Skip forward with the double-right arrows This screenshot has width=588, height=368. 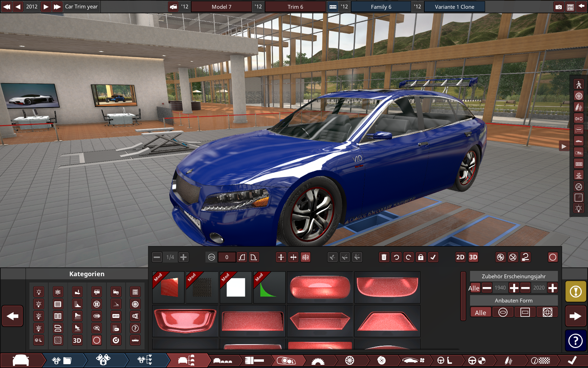coord(57,7)
